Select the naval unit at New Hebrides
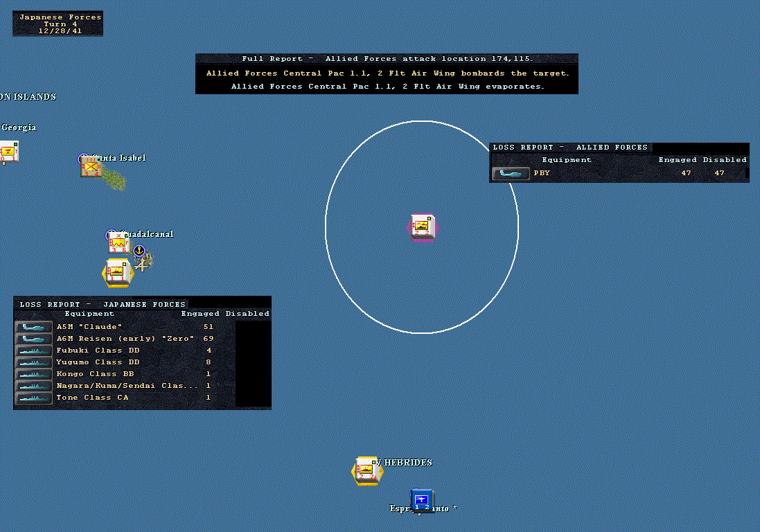The image size is (760, 532). (x=367, y=470)
